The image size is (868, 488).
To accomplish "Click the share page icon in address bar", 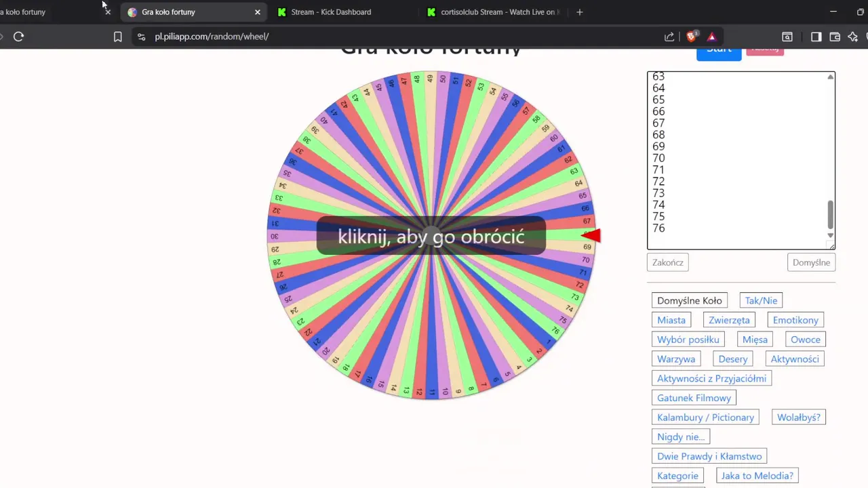I will (x=669, y=37).
